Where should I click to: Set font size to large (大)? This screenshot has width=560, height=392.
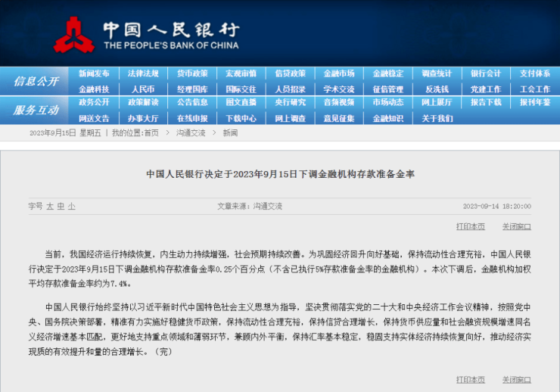[50, 206]
